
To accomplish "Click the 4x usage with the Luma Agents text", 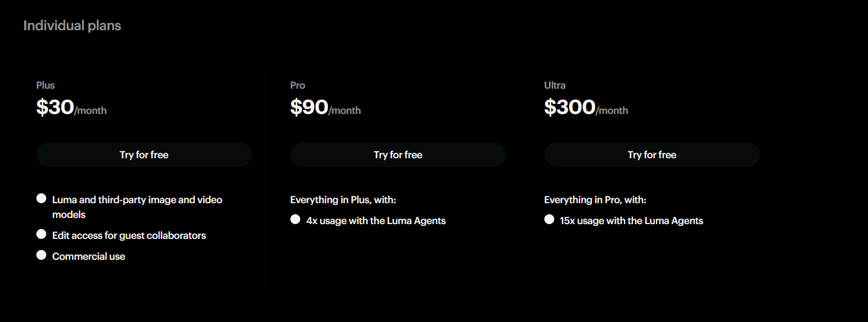I will coord(375,220).
